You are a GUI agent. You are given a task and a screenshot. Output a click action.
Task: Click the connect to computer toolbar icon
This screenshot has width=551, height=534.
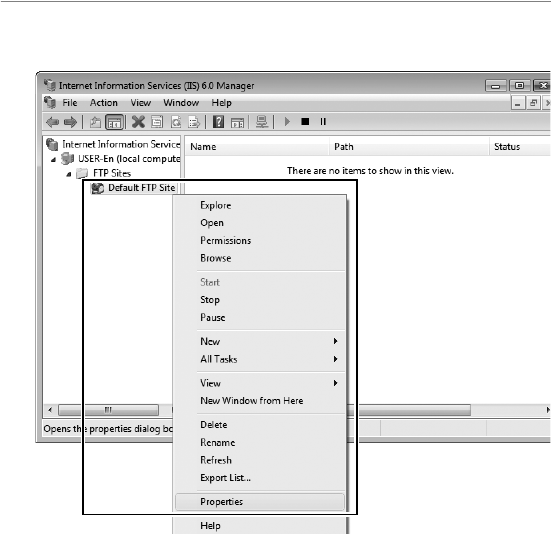click(x=262, y=122)
